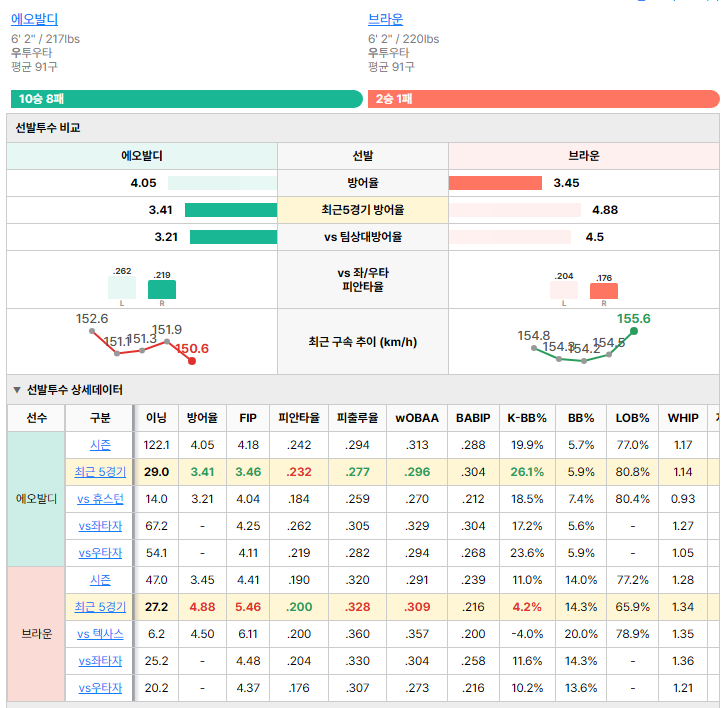
Task: Click the 선수 column header
Action: pyautogui.click(x=37, y=418)
